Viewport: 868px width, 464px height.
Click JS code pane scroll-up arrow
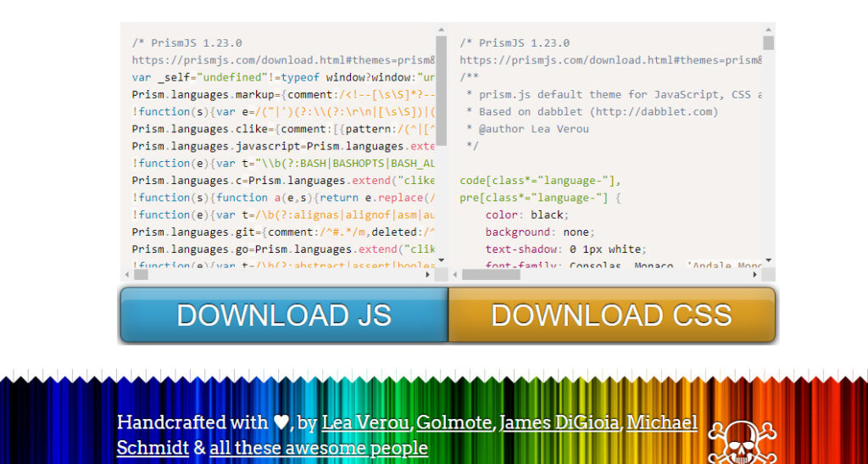(442, 31)
